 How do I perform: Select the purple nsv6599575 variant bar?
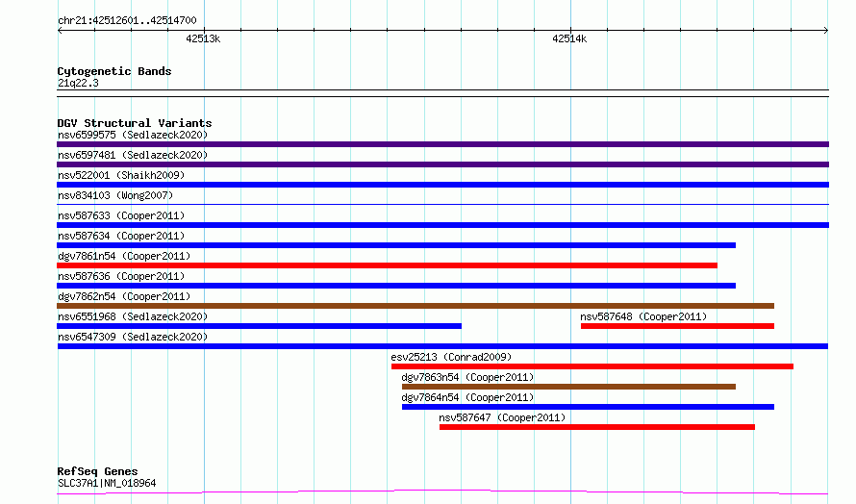click(442, 144)
